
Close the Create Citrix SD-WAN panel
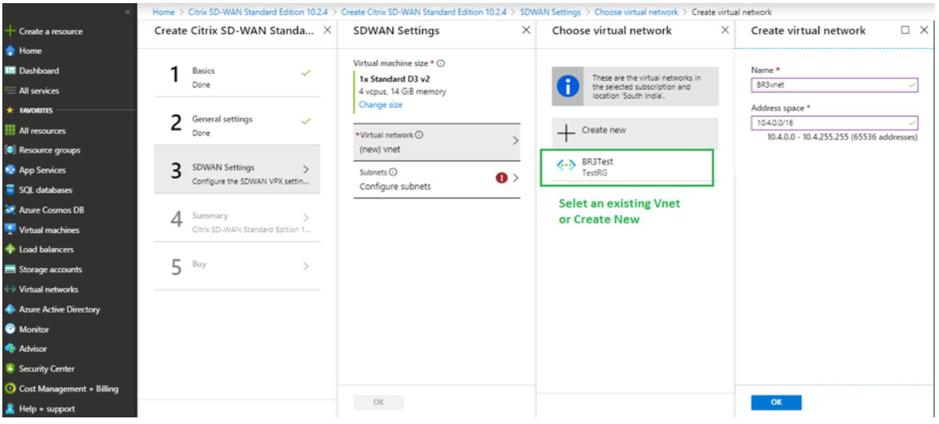[x=327, y=30]
